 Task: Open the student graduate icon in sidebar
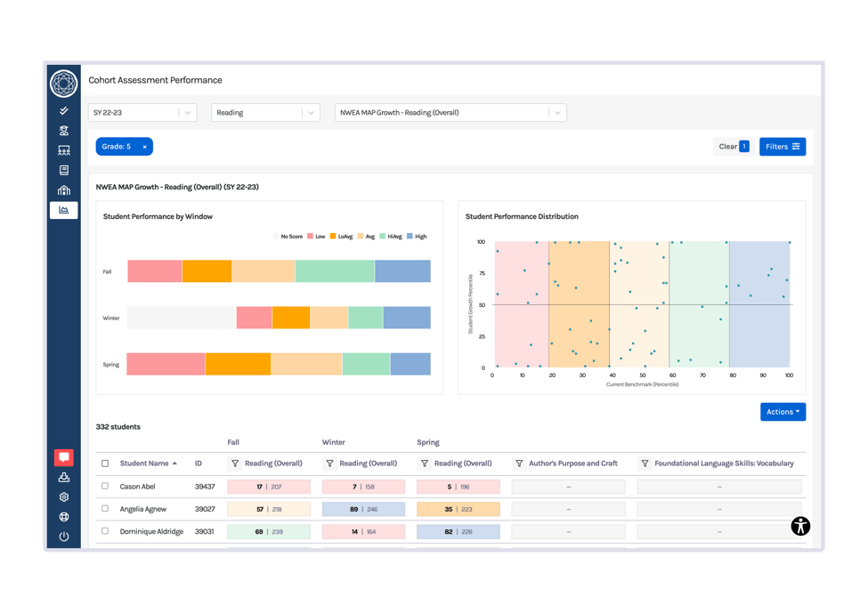64,131
